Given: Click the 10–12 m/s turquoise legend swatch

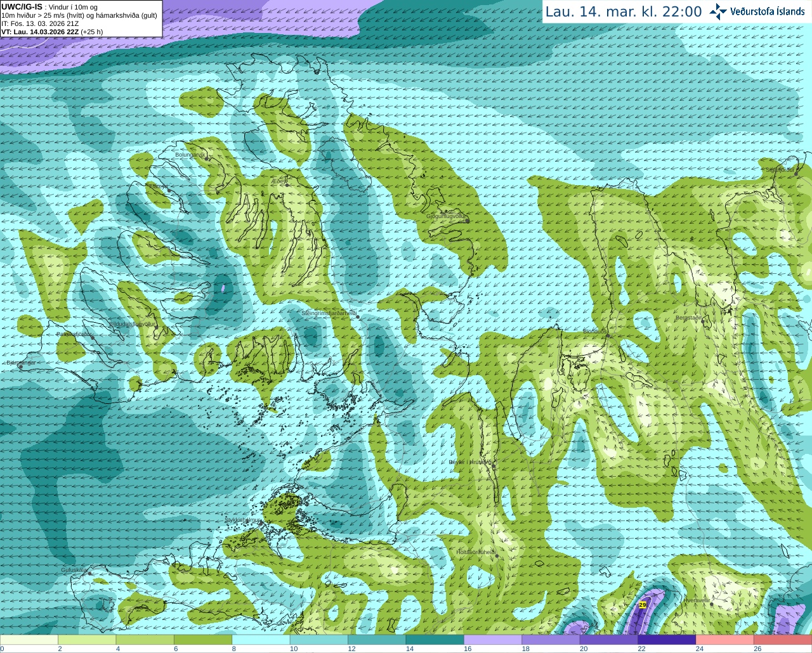Looking at the screenshot, I should (319, 640).
